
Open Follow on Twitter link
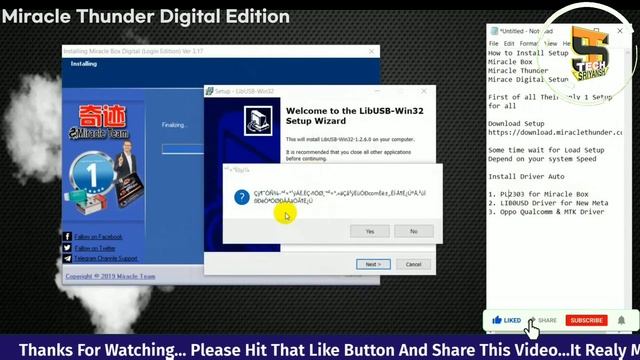click(95, 248)
